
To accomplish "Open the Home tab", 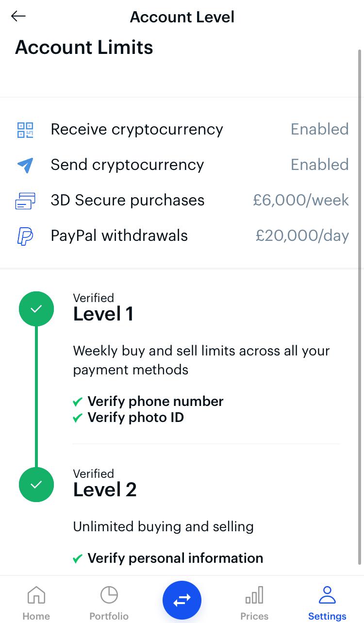I will 36,603.
